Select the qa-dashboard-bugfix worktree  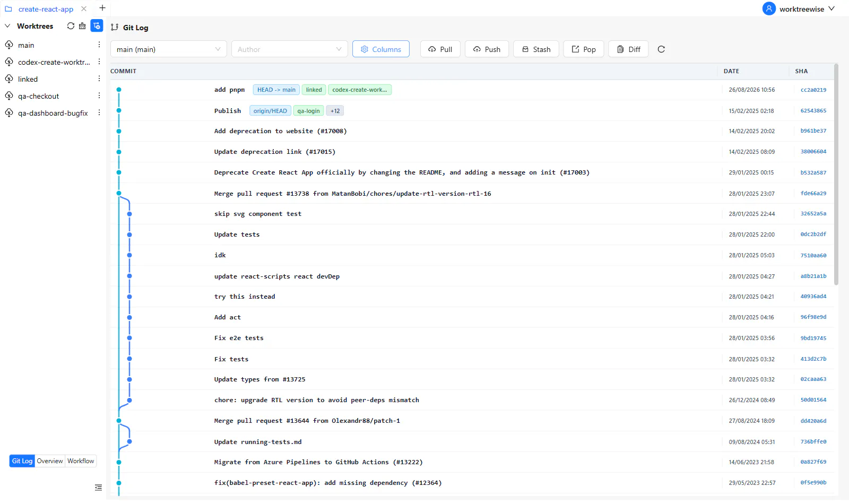coord(53,113)
